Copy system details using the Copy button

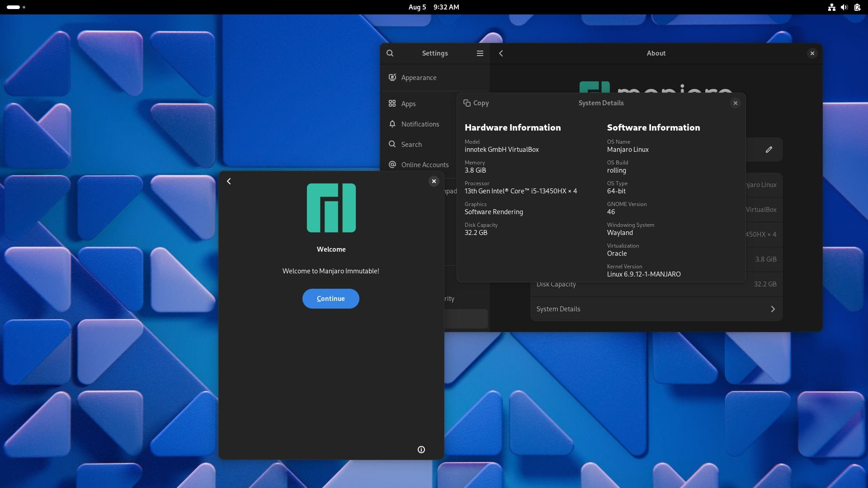coord(476,103)
